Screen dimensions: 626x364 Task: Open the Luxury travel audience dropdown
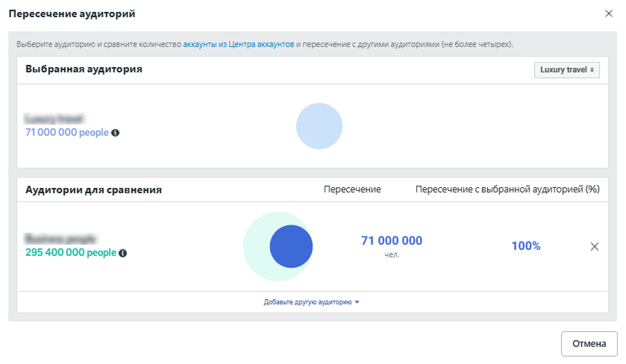(x=566, y=70)
